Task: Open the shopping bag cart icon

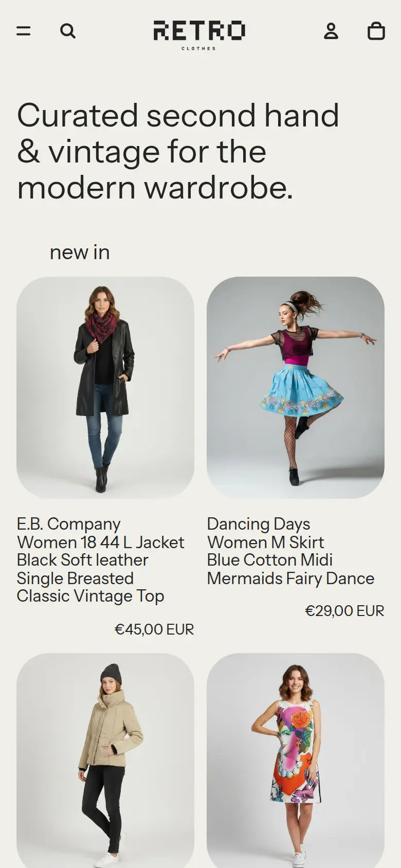Action: click(x=376, y=31)
